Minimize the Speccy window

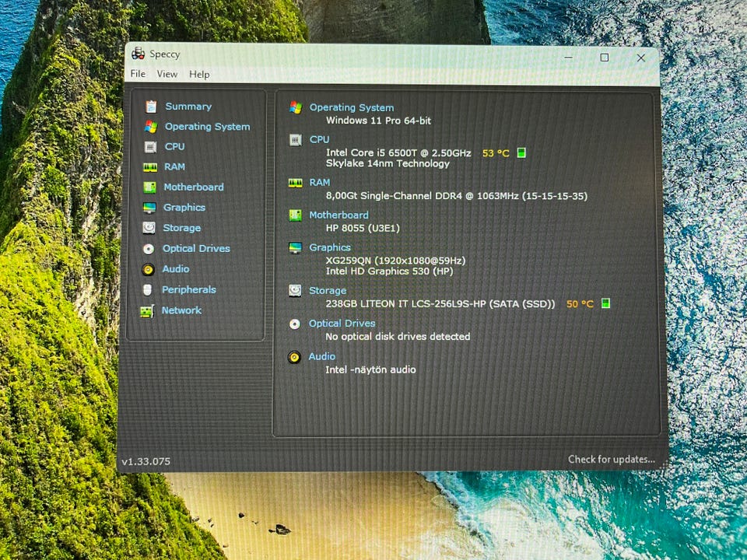[568, 57]
